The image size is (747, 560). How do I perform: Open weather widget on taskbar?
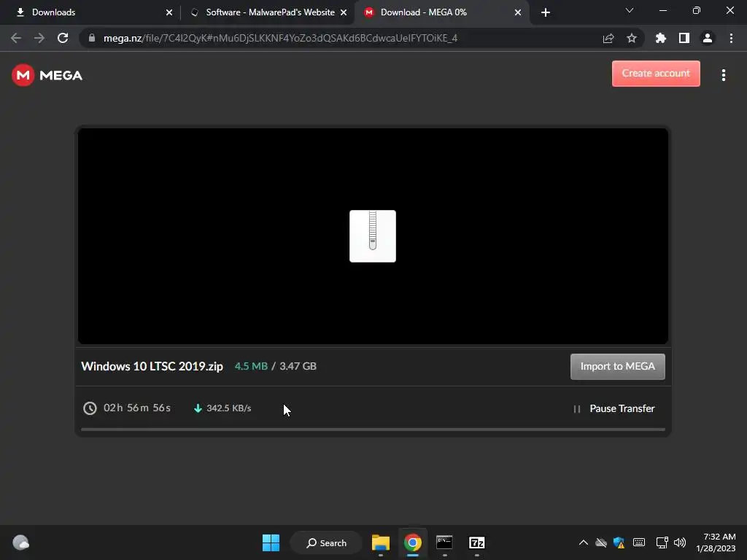[21, 542]
